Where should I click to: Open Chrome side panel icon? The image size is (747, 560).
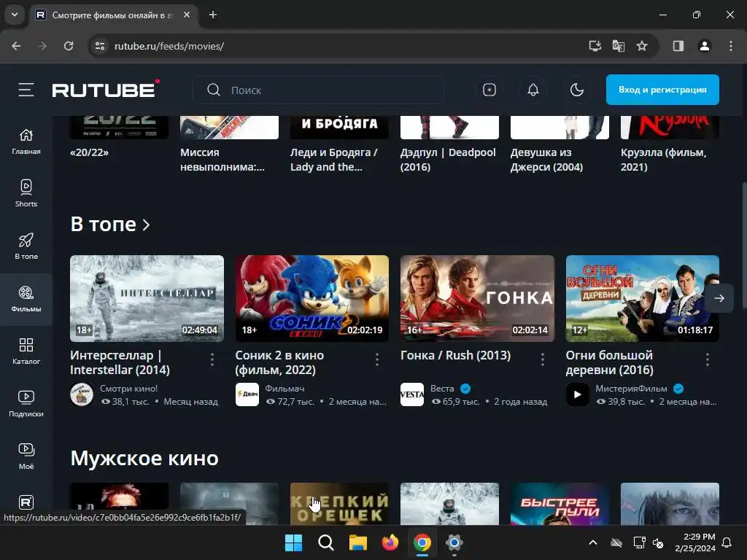point(678,46)
